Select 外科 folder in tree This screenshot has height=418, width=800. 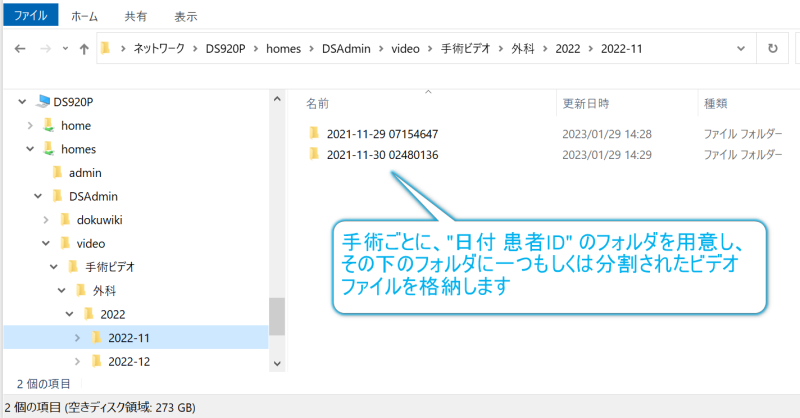(x=104, y=290)
